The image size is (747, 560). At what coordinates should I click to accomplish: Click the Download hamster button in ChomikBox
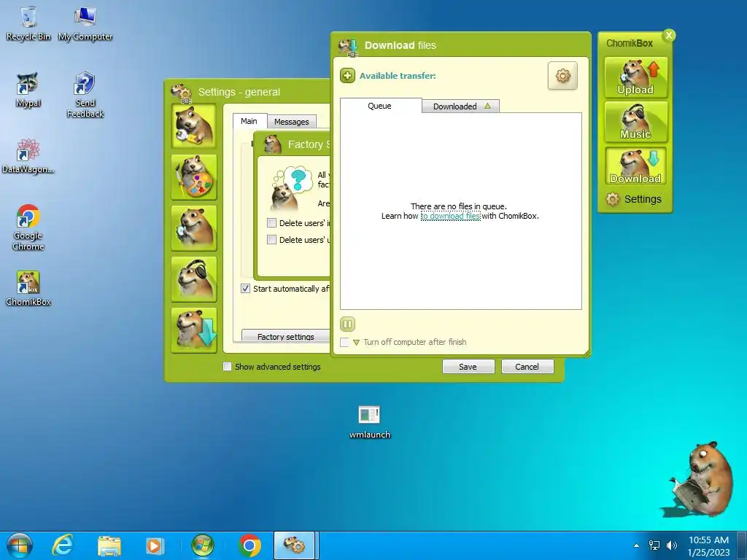(635, 166)
